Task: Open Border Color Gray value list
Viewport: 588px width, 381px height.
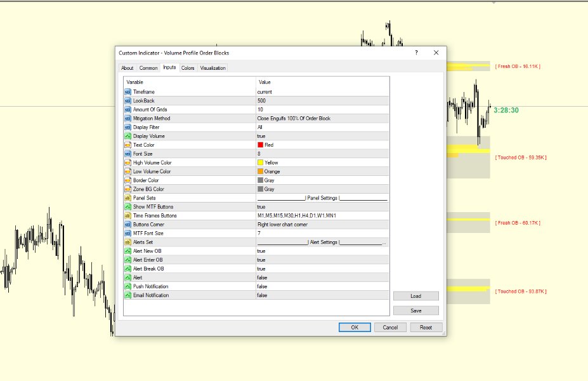Action: click(322, 180)
